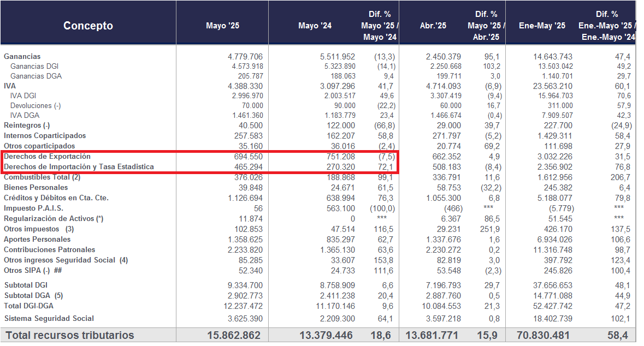Click the 'Otros coparticipados' row label
Image resolution: width=644 pixels, height=346 pixels.
pos(39,146)
